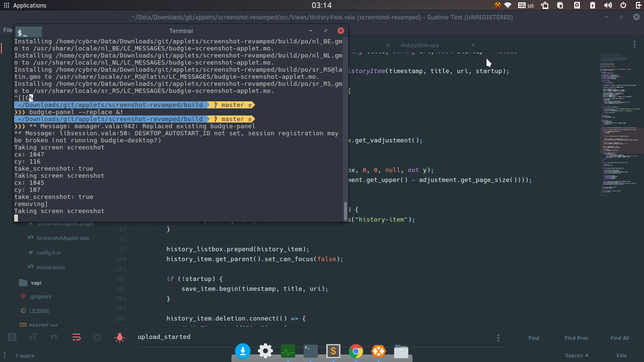Open Google Chrome from dock

[356, 351]
